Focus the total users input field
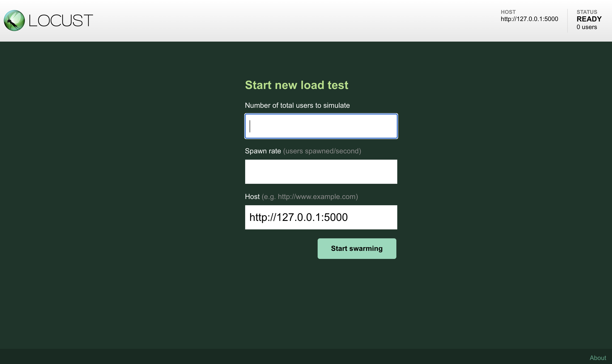This screenshot has width=612, height=364. tap(321, 126)
